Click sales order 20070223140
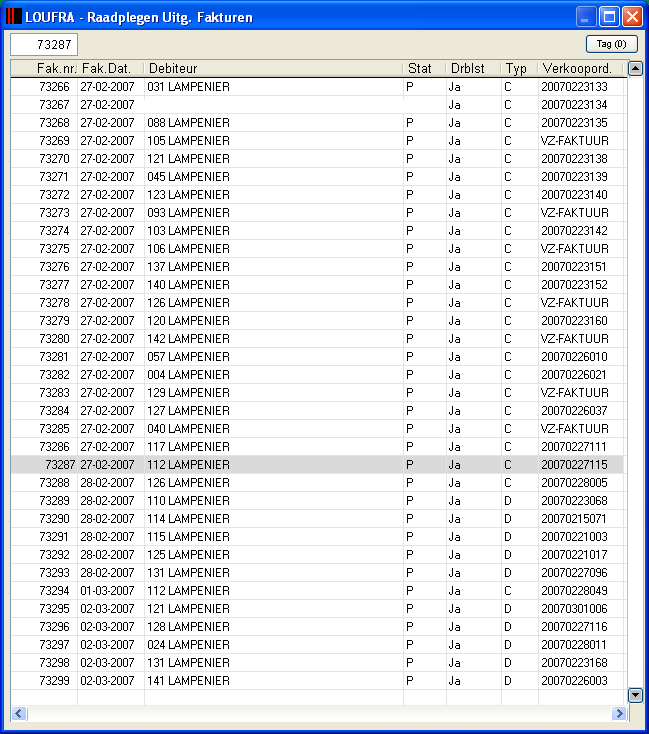649x734 pixels. coord(574,195)
